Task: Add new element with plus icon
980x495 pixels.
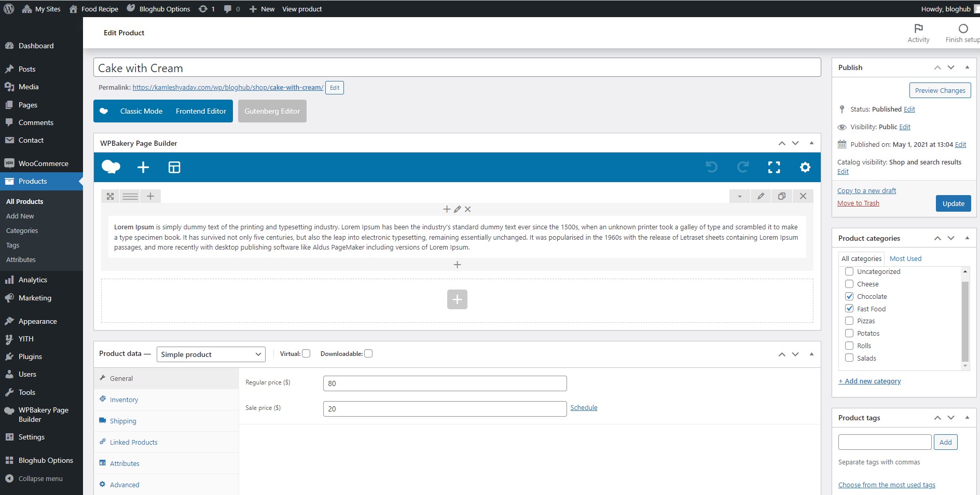Action: point(143,167)
